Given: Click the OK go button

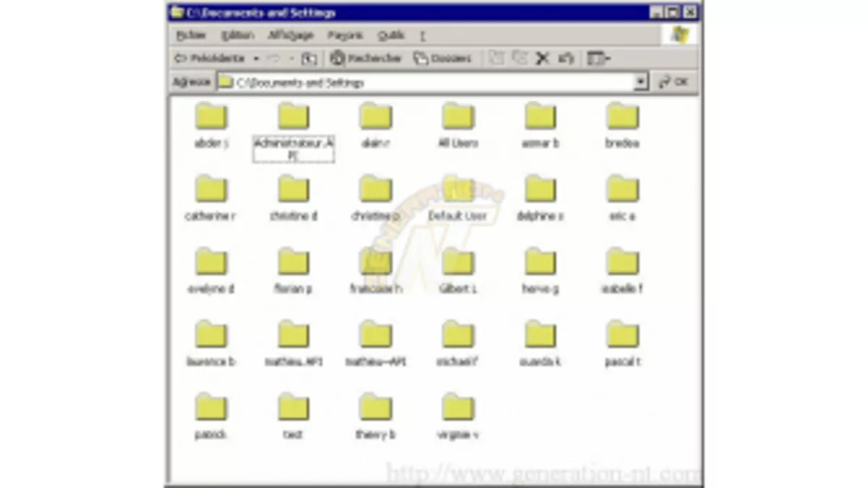Looking at the screenshot, I should pos(673,82).
